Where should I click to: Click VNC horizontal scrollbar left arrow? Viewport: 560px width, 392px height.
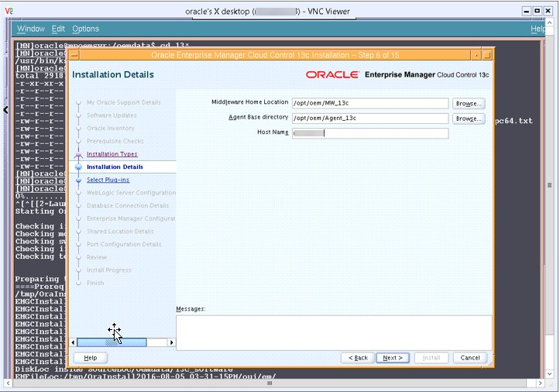coord(8,383)
